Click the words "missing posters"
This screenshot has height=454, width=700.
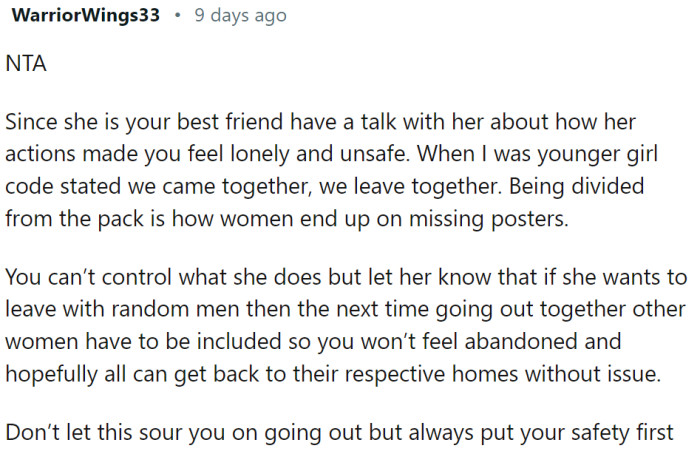coord(489,219)
